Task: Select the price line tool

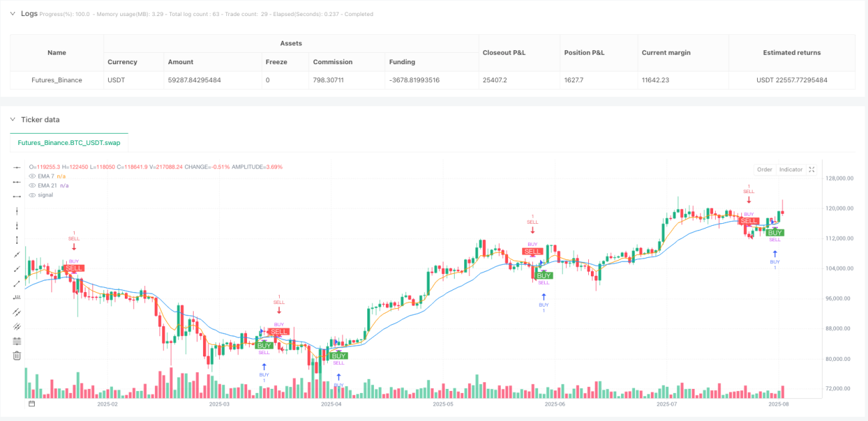Action: pyautogui.click(x=17, y=297)
